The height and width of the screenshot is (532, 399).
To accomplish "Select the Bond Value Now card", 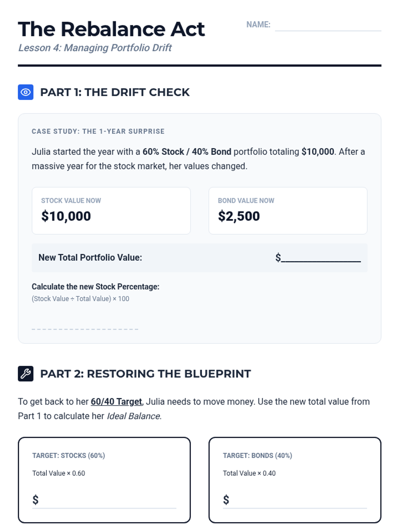I will pyautogui.click(x=288, y=211).
